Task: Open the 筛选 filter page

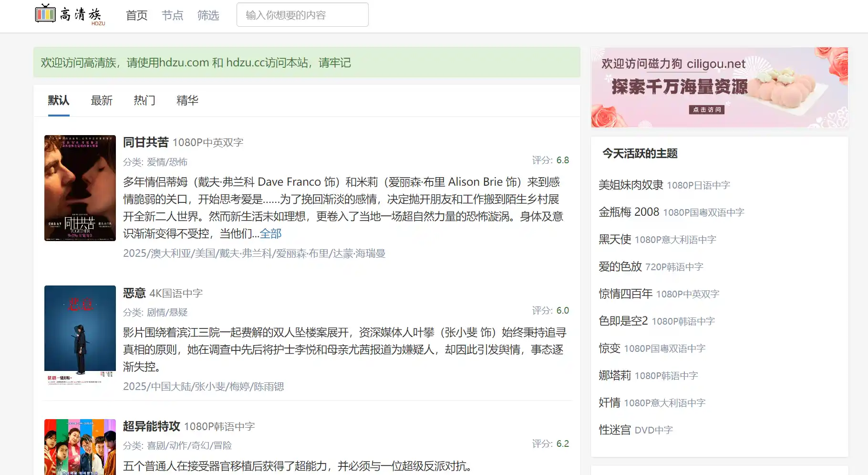Action: point(208,15)
